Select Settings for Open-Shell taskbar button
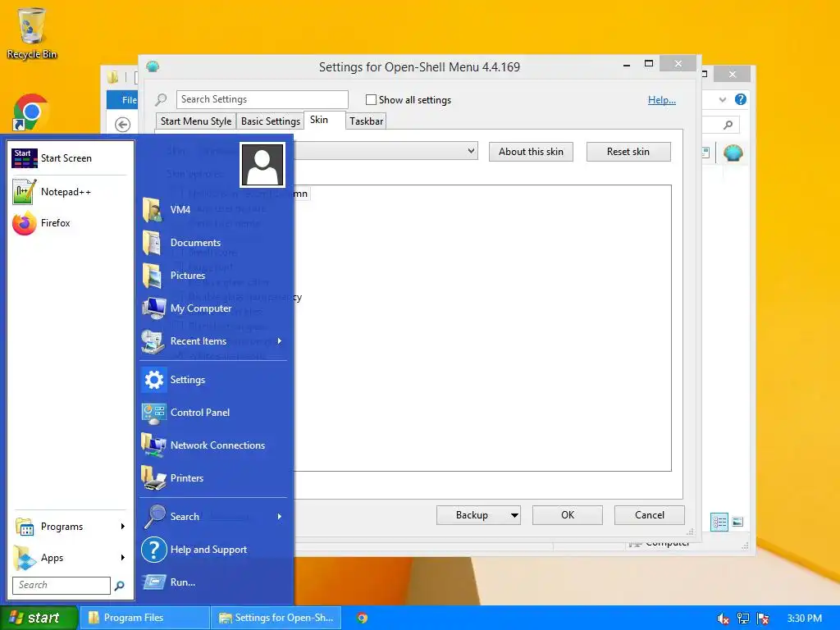The width and height of the screenshot is (840, 630). point(276,618)
